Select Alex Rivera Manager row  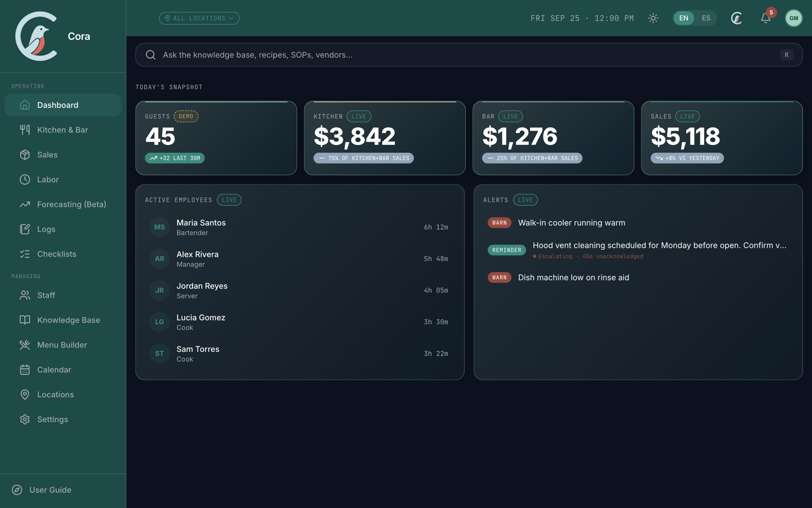coord(299,259)
